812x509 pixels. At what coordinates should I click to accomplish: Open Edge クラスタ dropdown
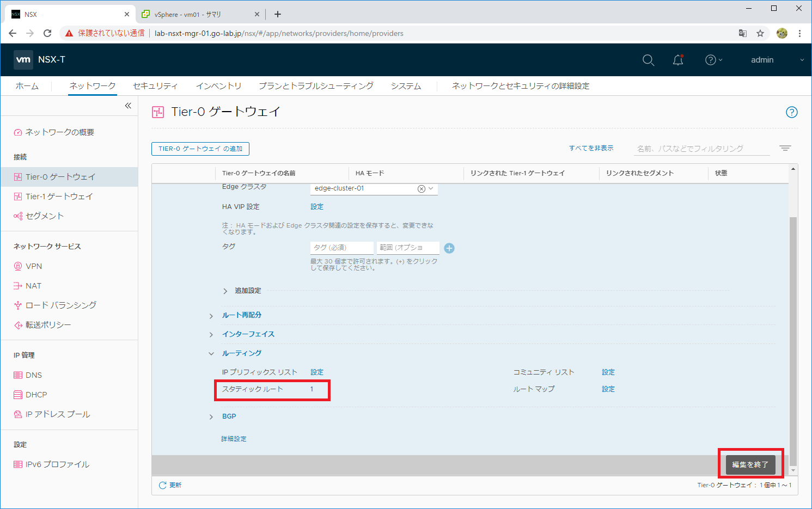431,189
